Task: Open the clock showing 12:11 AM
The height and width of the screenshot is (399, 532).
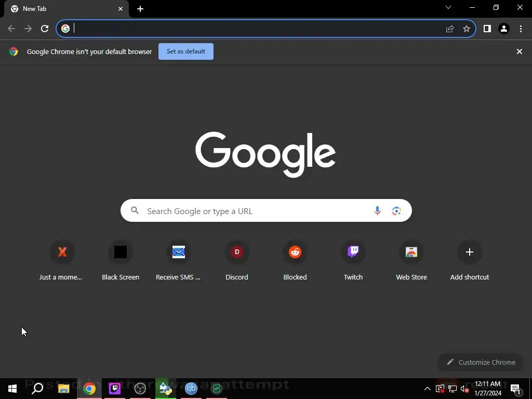Action: click(x=487, y=389)
